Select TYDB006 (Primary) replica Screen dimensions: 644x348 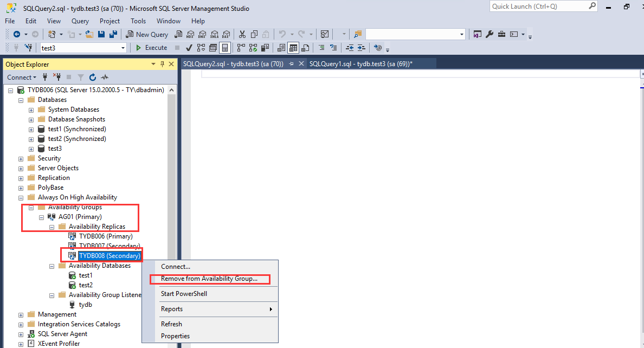[x=106, y=236]
